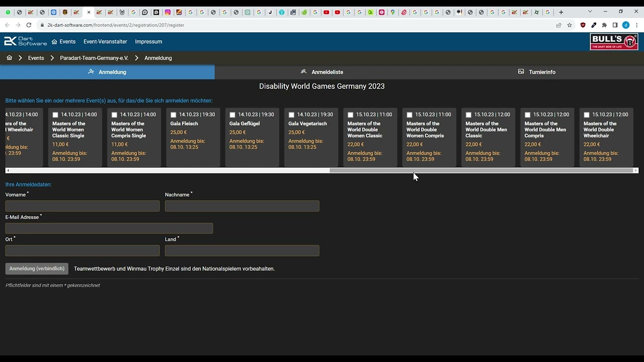Open the Chrome profile avatar
644x362 pixels.
626,25
